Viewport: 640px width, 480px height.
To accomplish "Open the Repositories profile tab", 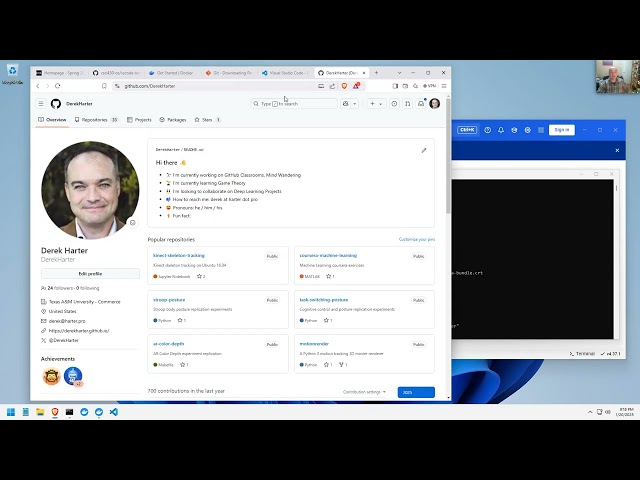I will click(x=96, y=120).
